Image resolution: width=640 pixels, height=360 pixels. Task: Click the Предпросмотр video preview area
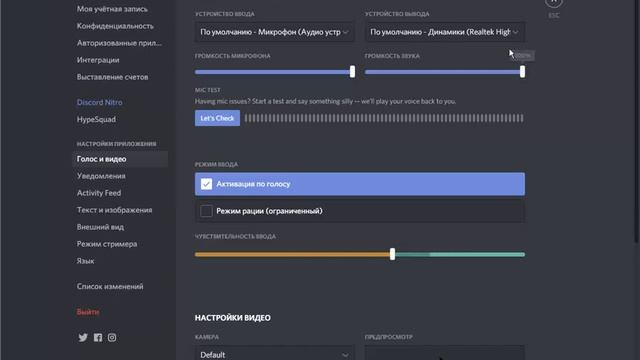click(444, 353)
